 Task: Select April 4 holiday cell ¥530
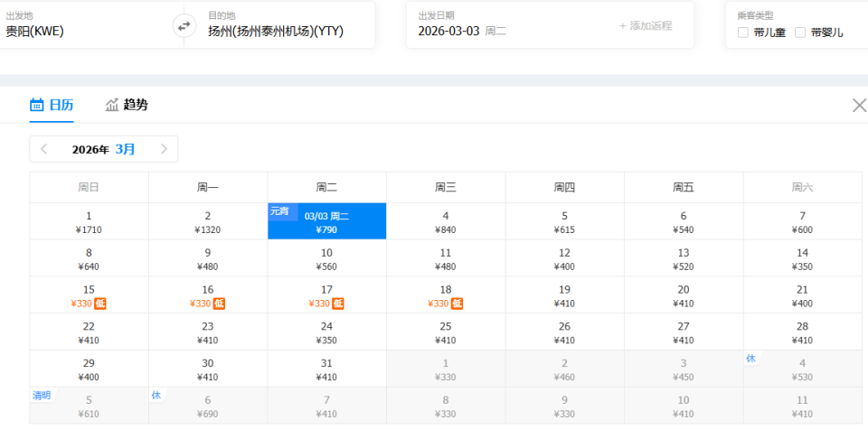[x=803, y=369]
